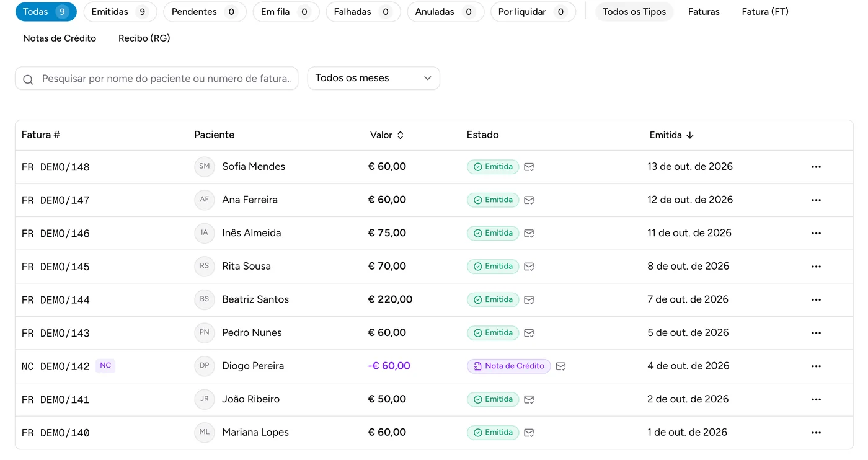Filter by Notas de Crédito type

coord(60,38)
